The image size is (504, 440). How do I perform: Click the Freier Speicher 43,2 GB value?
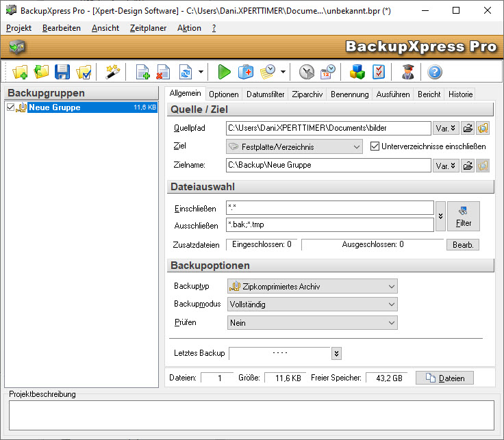click(x=388, y=378)
